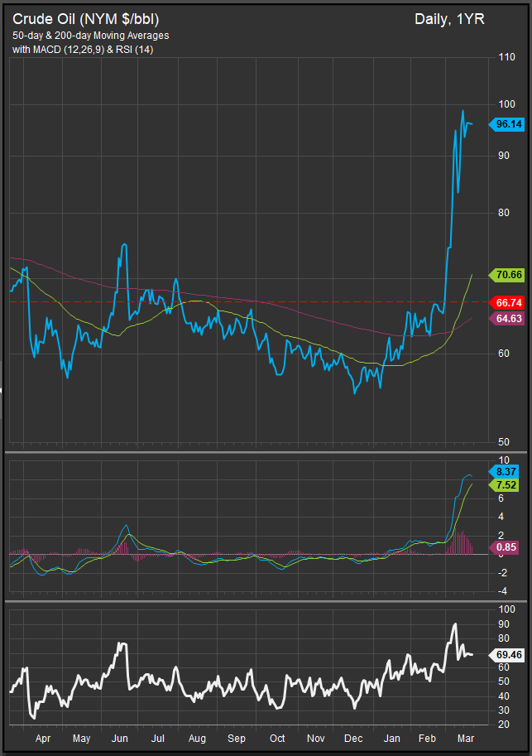This screenshot has width=532, height=756.
Task: Click the 80 label on the price axis
Action: point(503,213)
